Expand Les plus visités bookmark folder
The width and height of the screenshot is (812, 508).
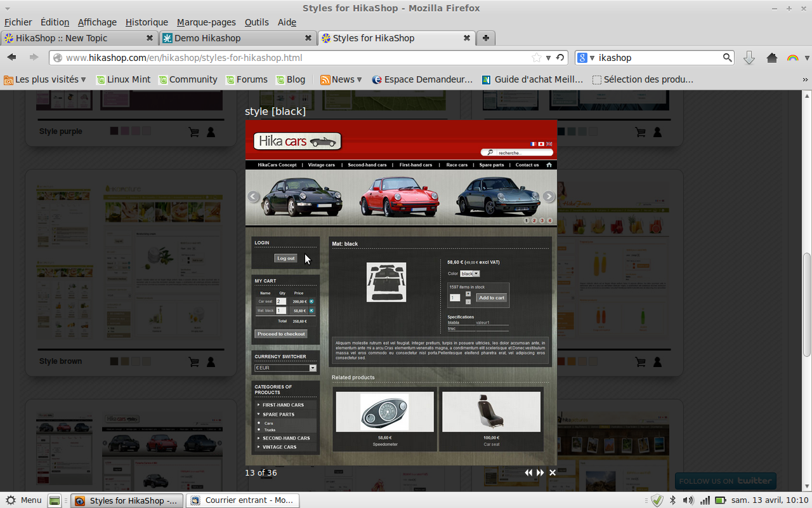(45, 79)
